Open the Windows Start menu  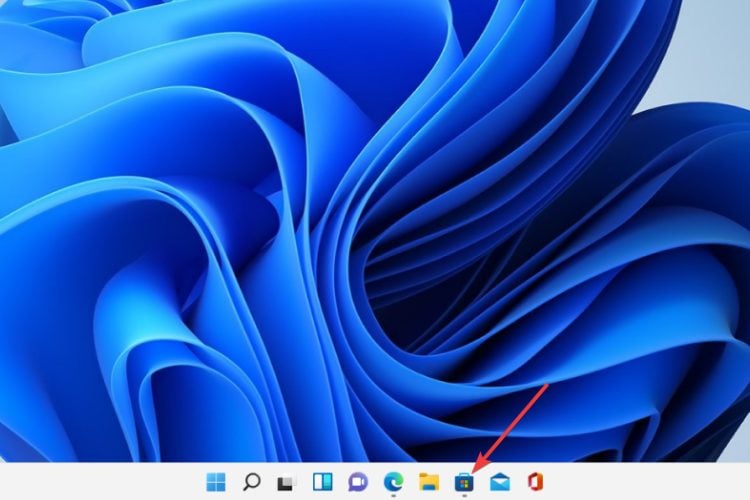pyautogui.click(x=216, y=482)
